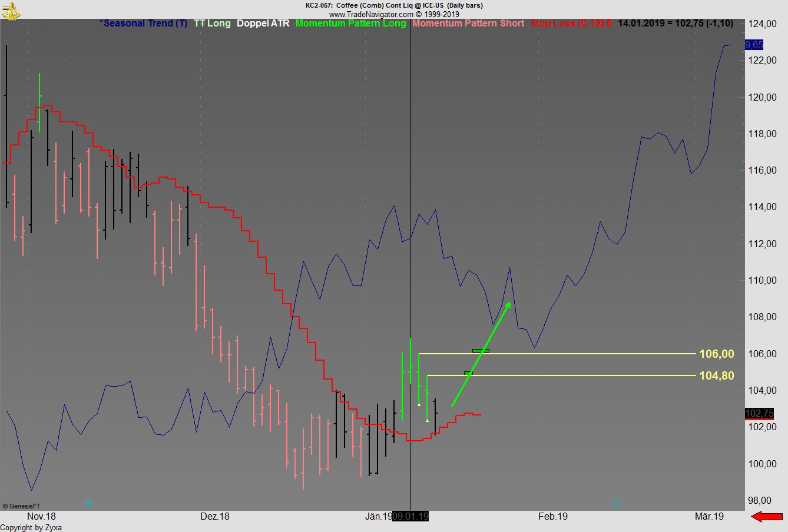
Task: Click the green rectangle marker on 104,80 line
Action: pos(468,373)
